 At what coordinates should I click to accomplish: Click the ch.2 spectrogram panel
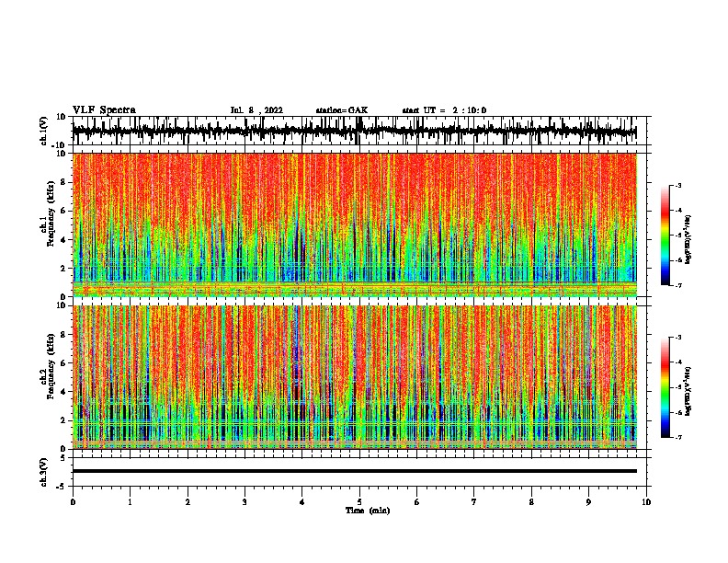(x=355, y=377)
